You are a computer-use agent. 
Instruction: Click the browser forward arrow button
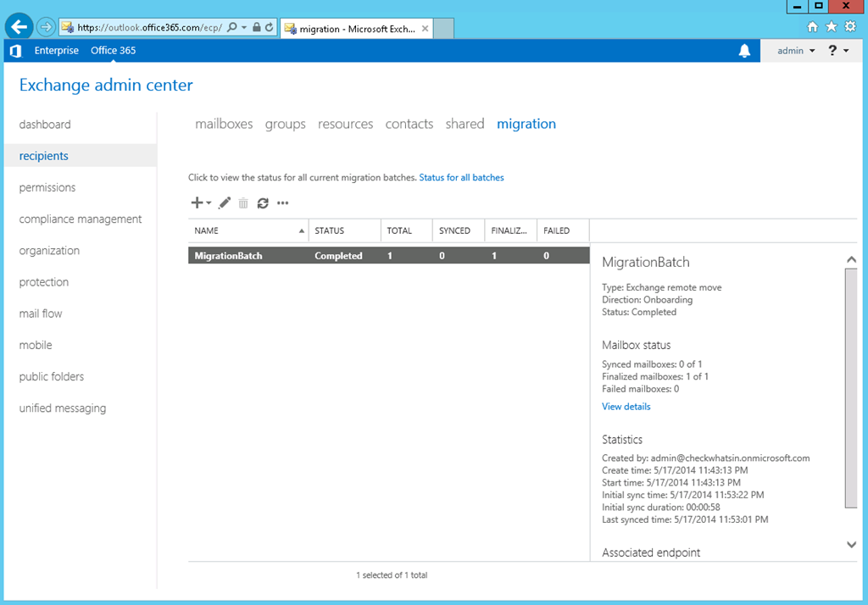(46, 26)
